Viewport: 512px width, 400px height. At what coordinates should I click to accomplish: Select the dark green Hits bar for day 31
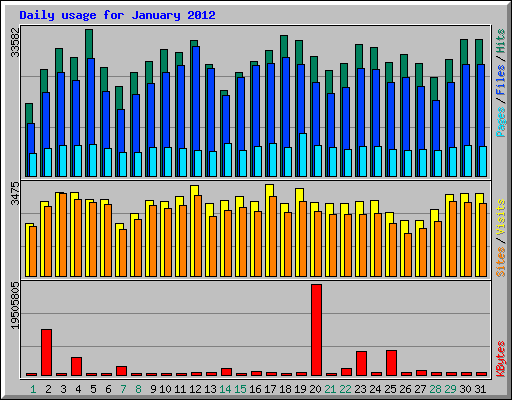479,52
